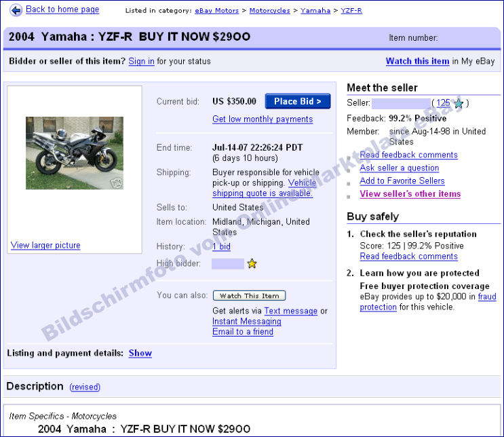Show listing and payment details
The image size is (504, 437).
[140, 353]
